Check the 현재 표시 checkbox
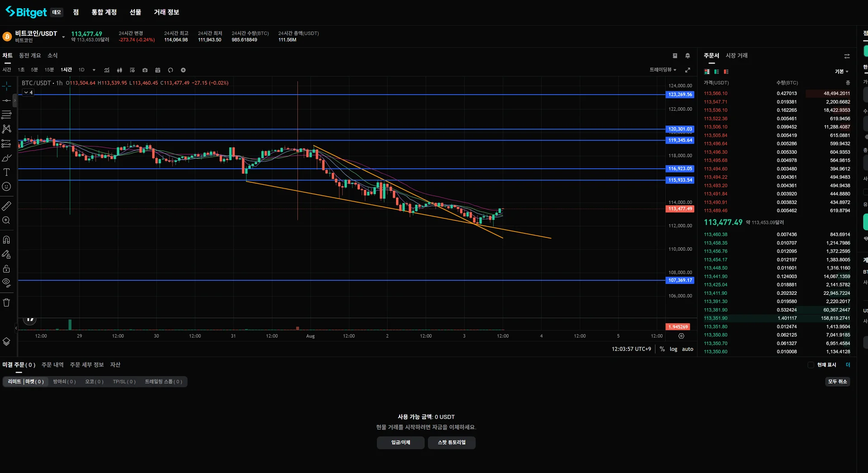 (x=811, y=365)
